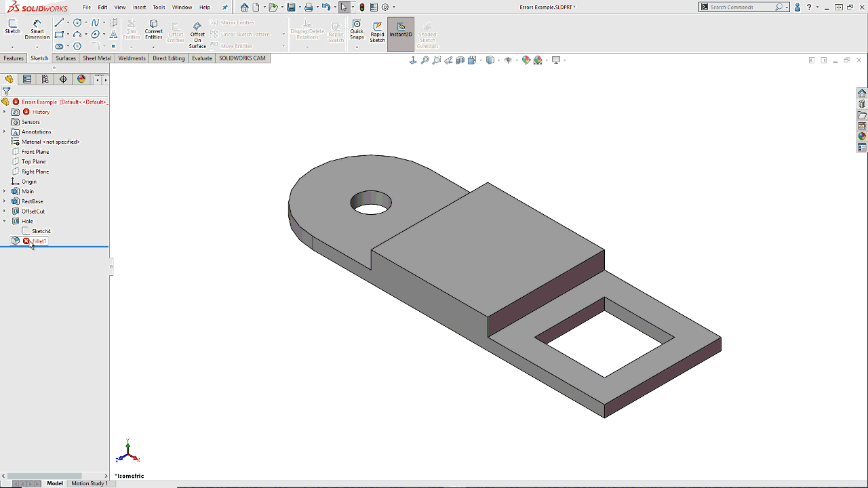
Task: Click the Quick Snaps icon
Action: click(x=357, y=28)
